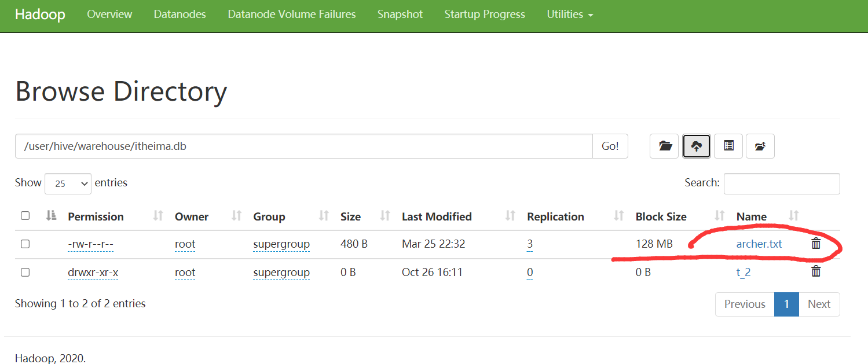Check the checkbox for archer.txt row
The width and height of the screenshot is (868, 364).
pyautogui.click(x=25, y=244)
